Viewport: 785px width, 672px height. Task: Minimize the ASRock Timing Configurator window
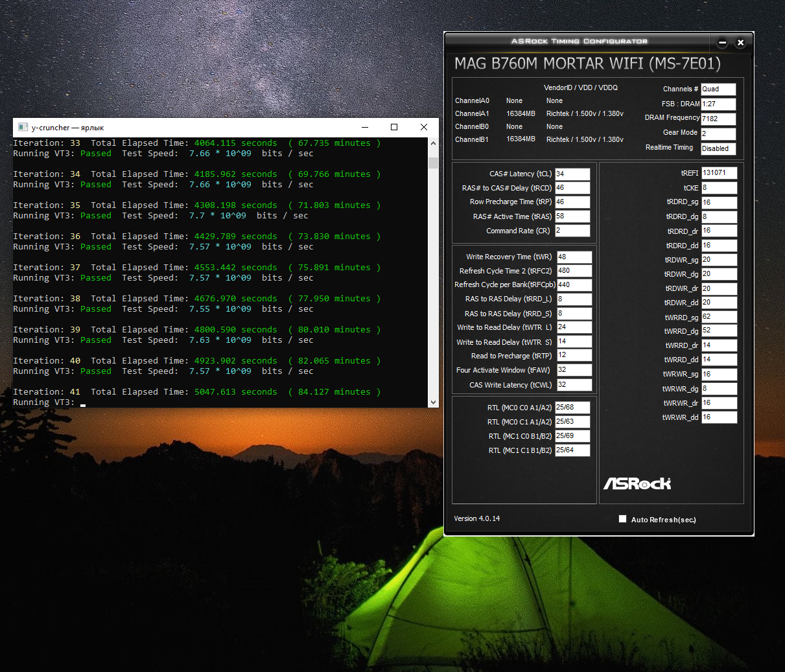(722, 43)
